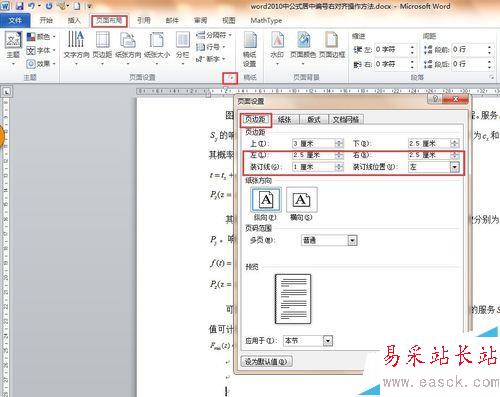Click Top margin (上) input field
This screenshot has width=500, height=397.
point(314,144)
